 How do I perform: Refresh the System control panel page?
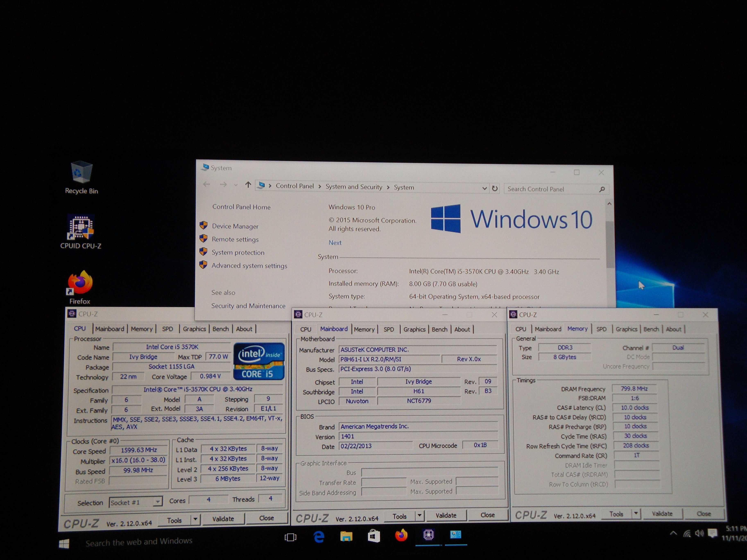495,188
